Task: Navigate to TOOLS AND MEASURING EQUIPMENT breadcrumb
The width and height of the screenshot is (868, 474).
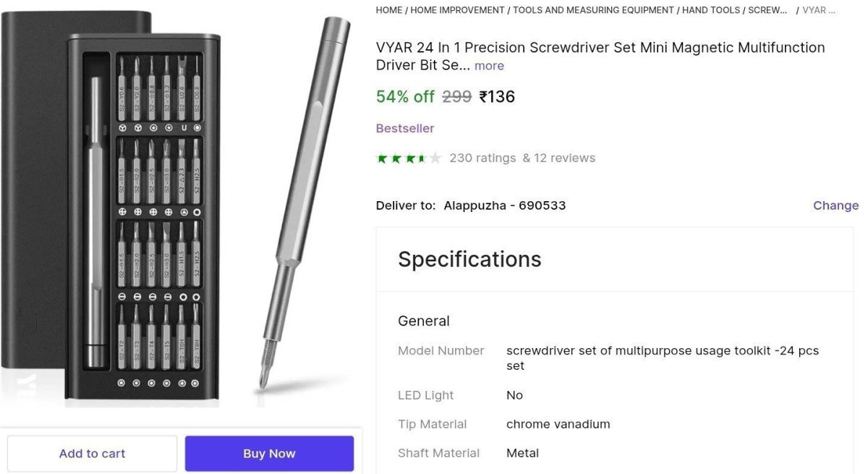Action: (593, 10)
